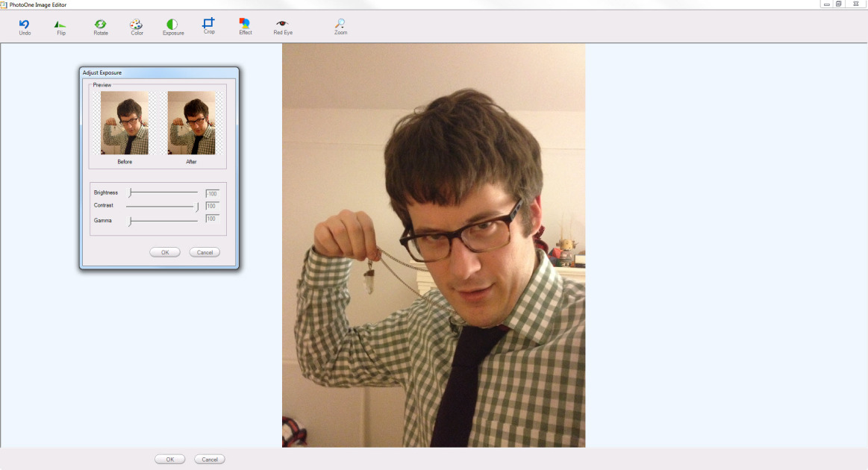Click the Gamma slider handle
Viewport: 868px width, 470px height.
click(x=130, y=221)
